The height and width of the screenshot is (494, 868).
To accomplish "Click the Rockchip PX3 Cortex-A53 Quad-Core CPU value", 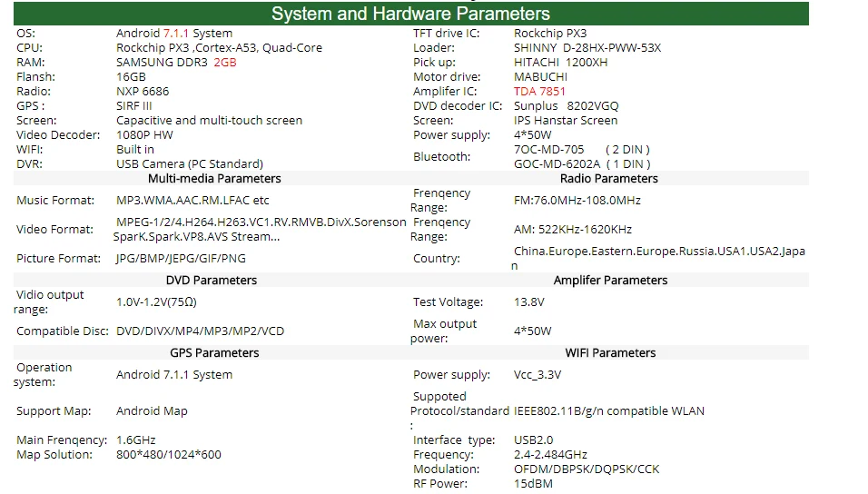I will pyautogui.click(x=219, y=47).
